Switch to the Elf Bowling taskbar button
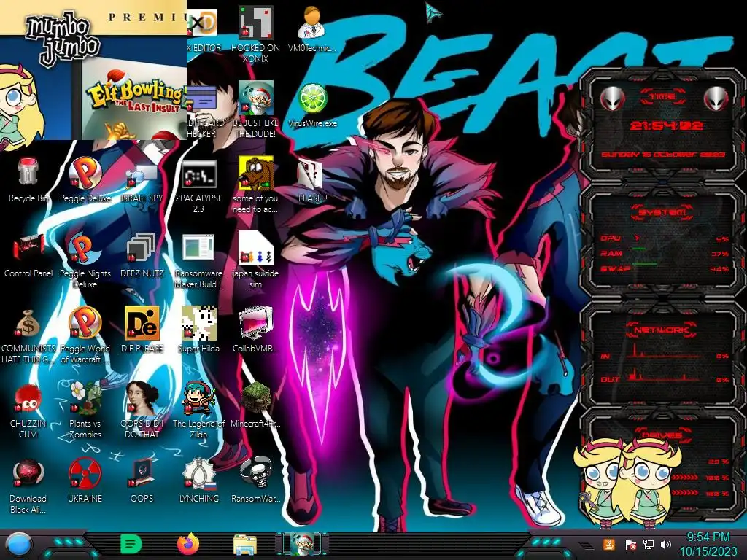This screenshot has width=747, height=560. pyautogui.click(x=303, y=544)
